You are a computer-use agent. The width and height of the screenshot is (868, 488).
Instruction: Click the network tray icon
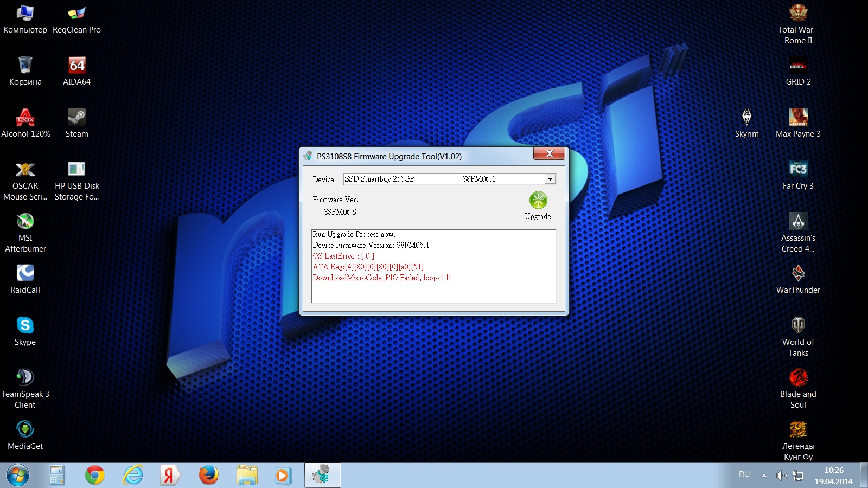pos(798,476)
